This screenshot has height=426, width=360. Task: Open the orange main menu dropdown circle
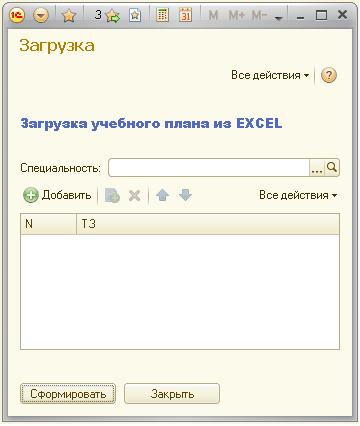click(x=41, y=15)
